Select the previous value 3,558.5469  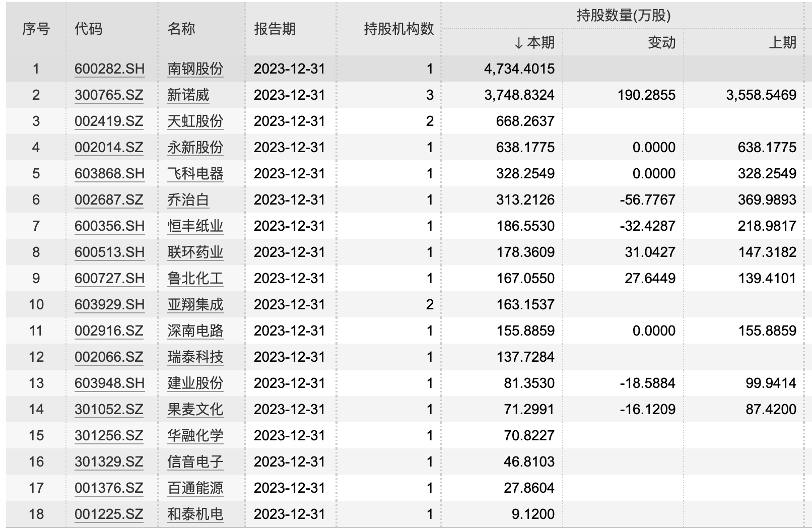[x=761, y=95]
